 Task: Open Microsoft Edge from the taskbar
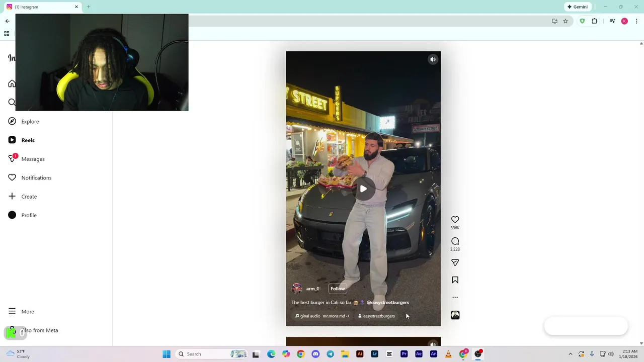(x=271, y=354)
